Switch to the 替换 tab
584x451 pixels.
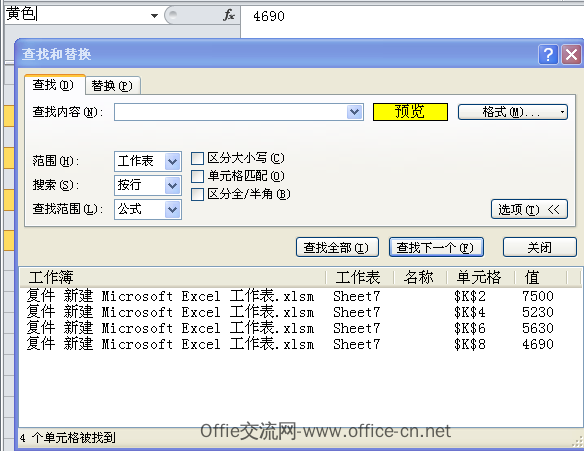click(112, 86)
